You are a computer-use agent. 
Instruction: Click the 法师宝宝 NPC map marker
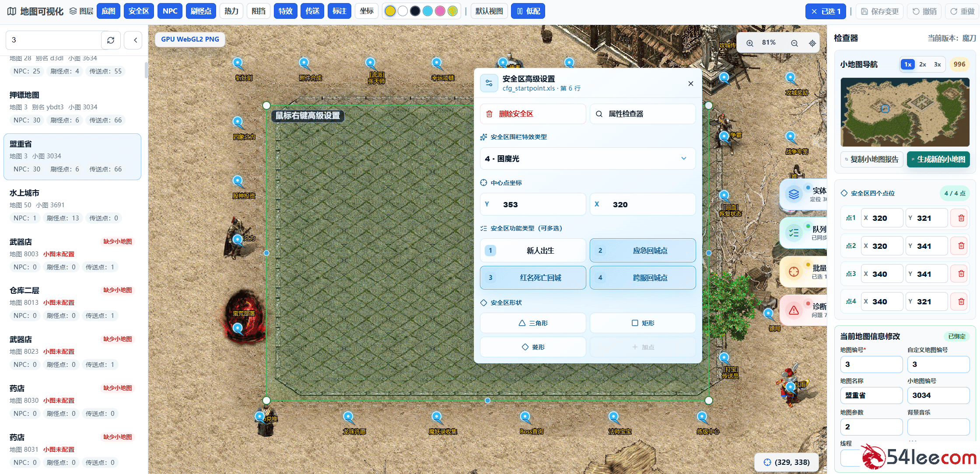(614, 418)
